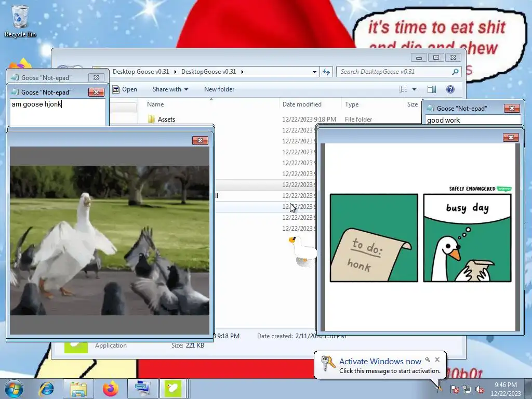This screenshot has height=399, width=532.
Task: Close the busy day comic window
Action: point(511,137)
